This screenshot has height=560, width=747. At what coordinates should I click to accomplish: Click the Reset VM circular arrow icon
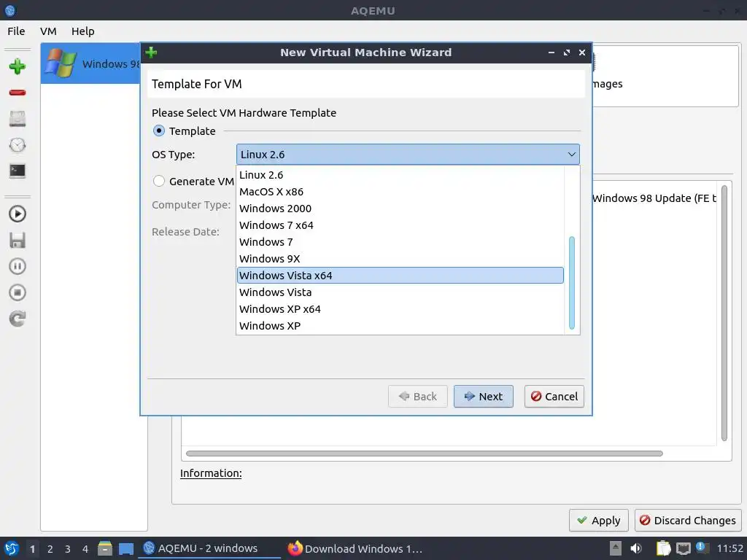coord(18,319)
